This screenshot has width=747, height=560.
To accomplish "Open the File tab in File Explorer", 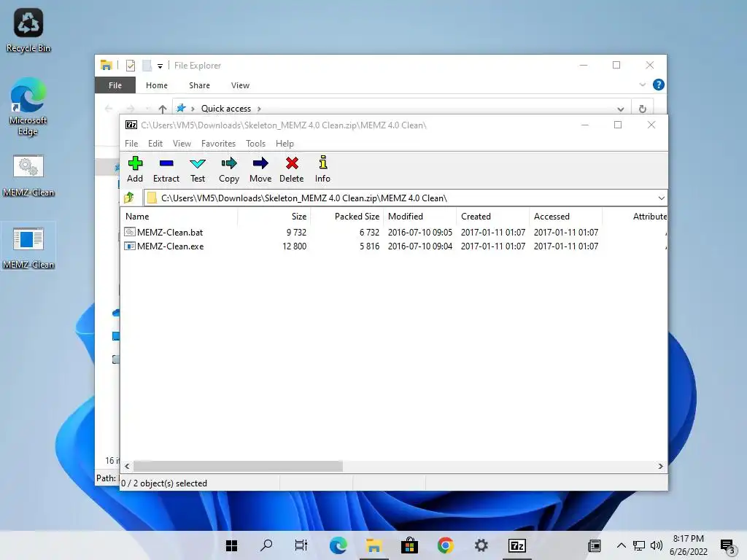I will pos(115,85).
